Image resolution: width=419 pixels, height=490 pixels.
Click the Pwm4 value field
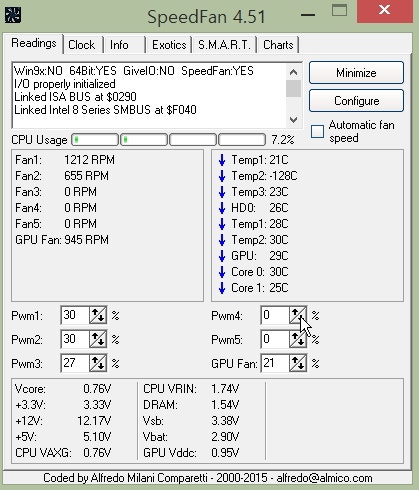tap(275, 315)
